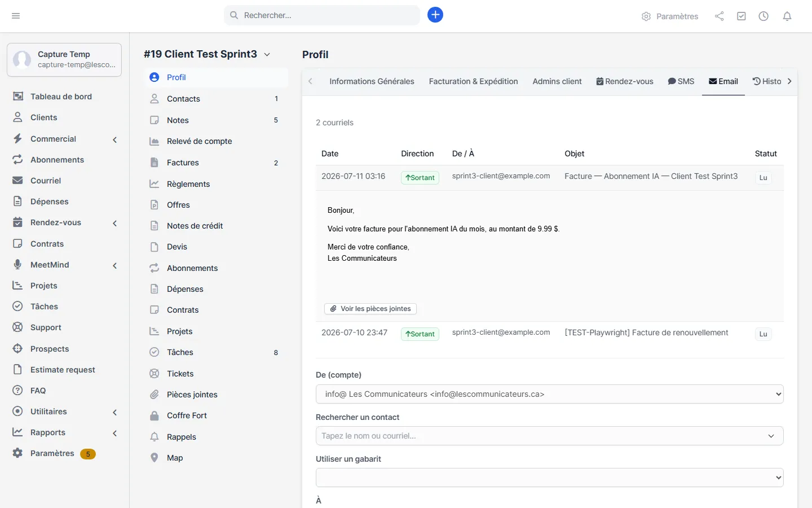Open the De (compte) account dropdown
The height and width of the screenshot is (508, 812).
[550, 394]
